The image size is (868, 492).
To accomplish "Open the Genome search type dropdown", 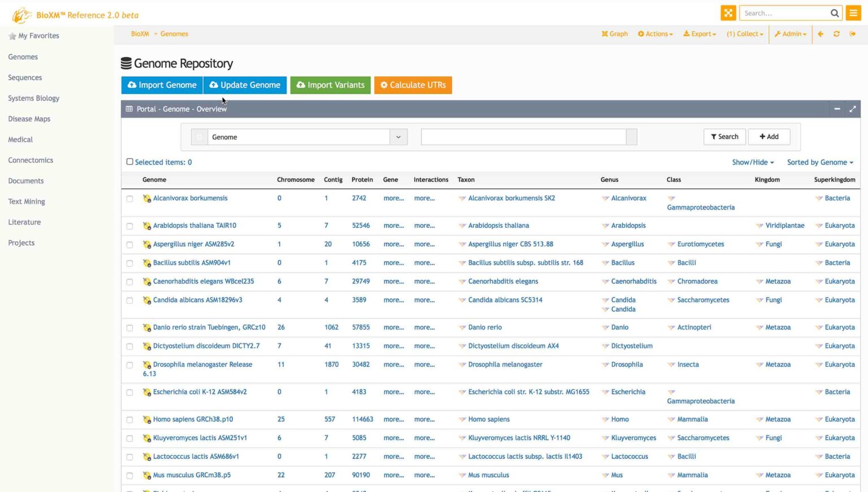I will tap(398, 137).
